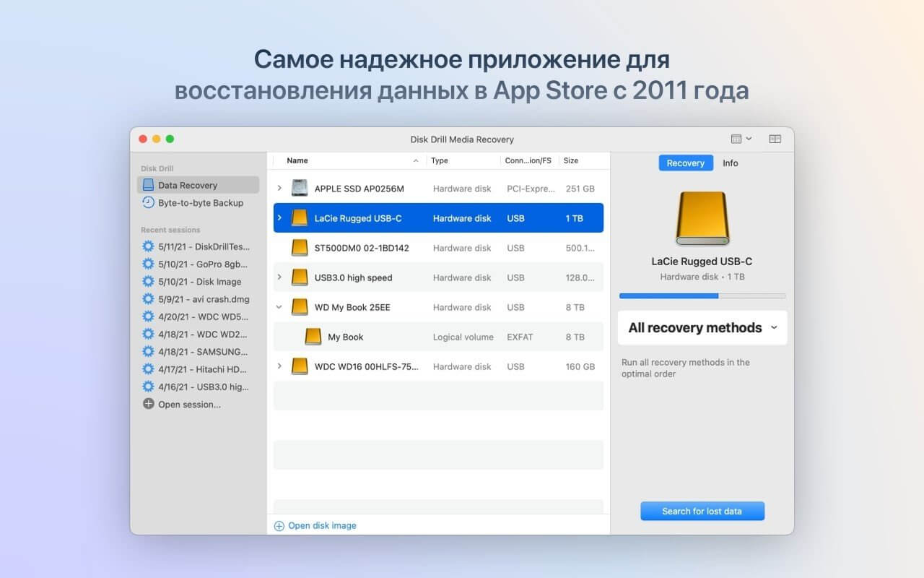Select the Recovery tab
924x578 pixels.
click(684, 163)
